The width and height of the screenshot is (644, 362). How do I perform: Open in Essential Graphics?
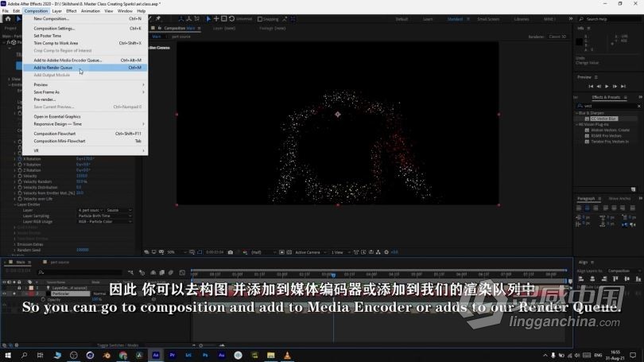click(x=85, y=117)
